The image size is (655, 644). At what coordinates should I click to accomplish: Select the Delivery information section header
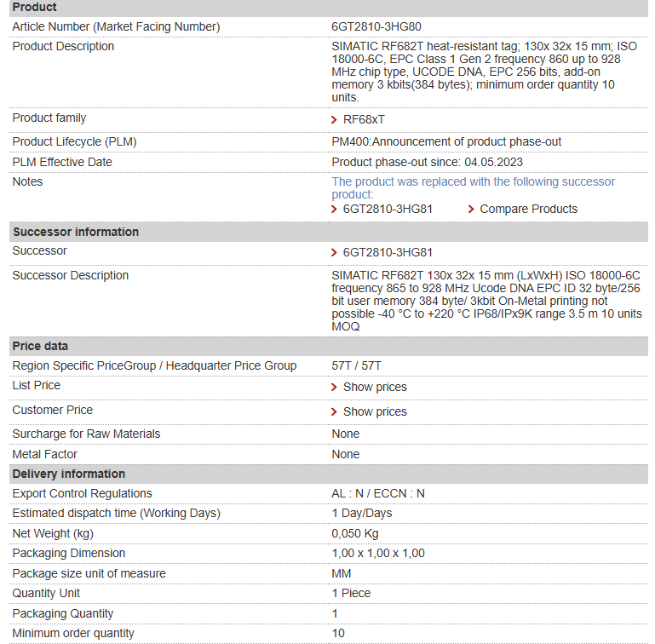tap(69, 474)
